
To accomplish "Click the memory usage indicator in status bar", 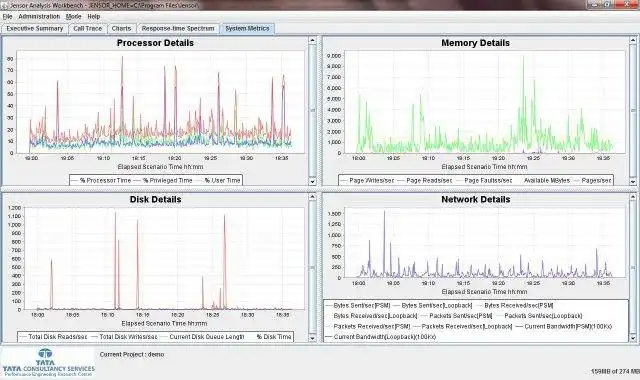I will [x=615, y=371].
